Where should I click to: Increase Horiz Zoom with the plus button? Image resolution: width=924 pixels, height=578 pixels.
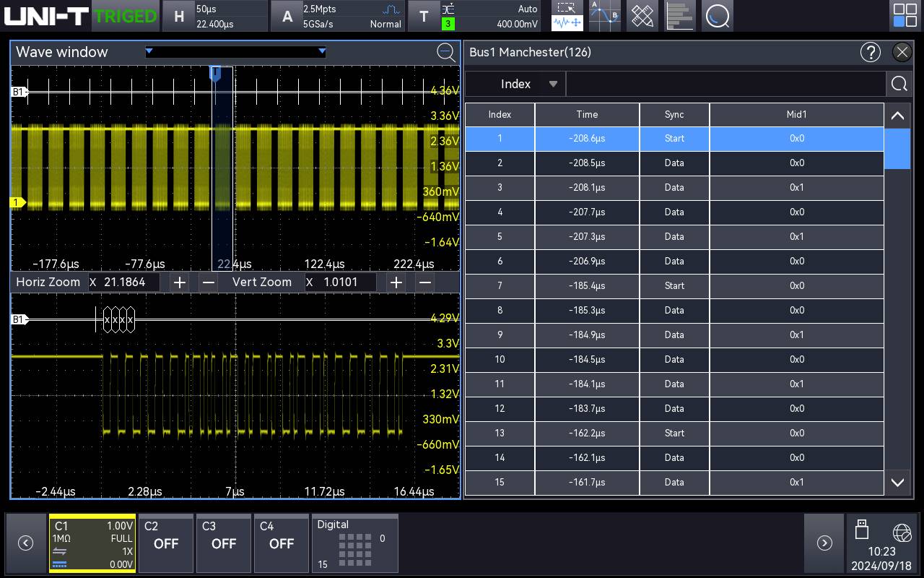tap(179, 282)
